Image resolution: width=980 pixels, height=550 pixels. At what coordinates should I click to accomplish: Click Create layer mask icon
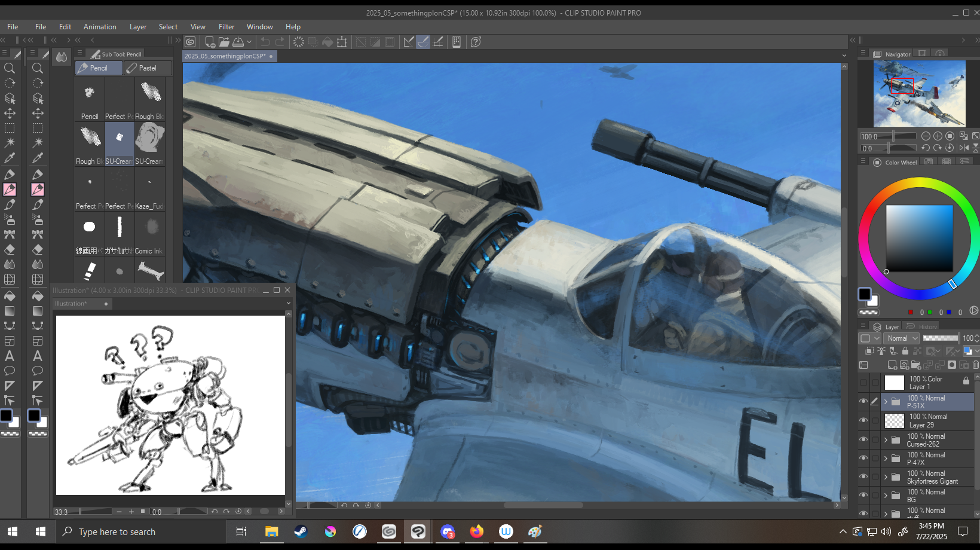[952, 365]
